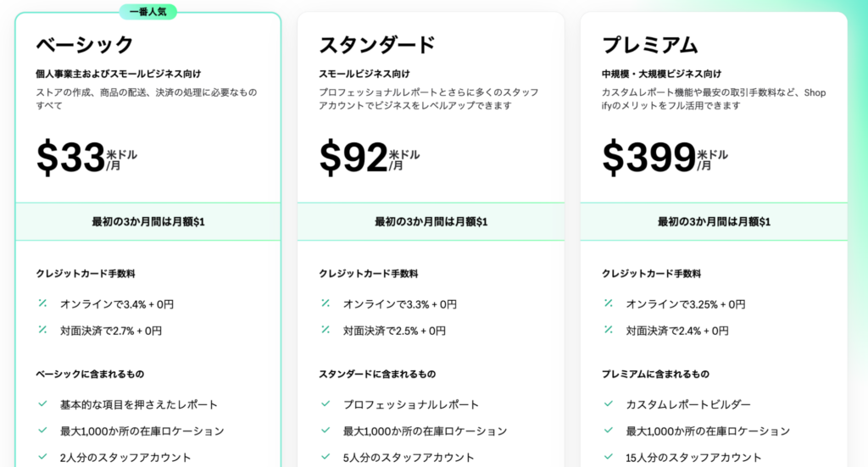Click the percent icon beside オンラインで3.25% + 0円
Viewport: 868px width, 467px height.
click(x=609, y=303)
